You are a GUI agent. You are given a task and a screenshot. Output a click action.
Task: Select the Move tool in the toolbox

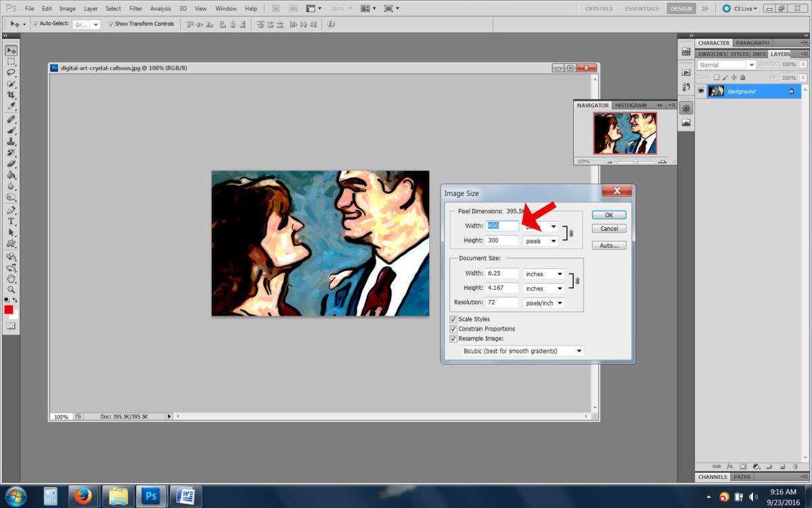(x=11, y=50)
